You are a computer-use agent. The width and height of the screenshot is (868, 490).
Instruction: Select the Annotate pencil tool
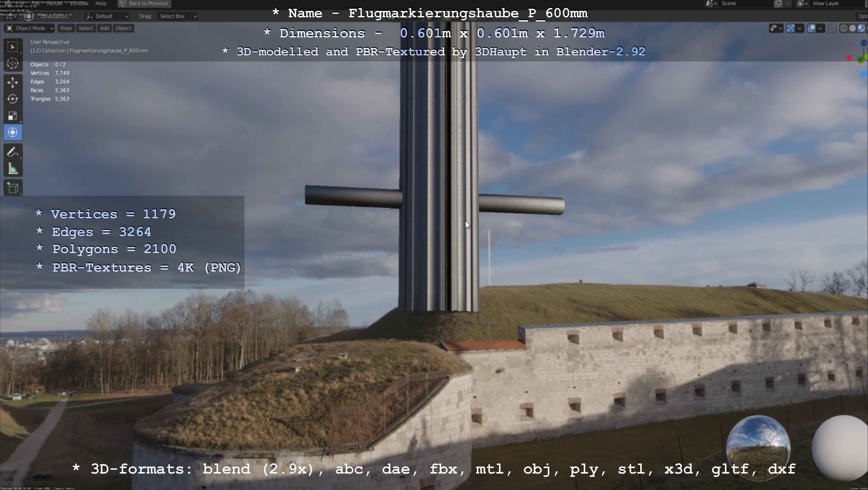click(x=13, y=152)
